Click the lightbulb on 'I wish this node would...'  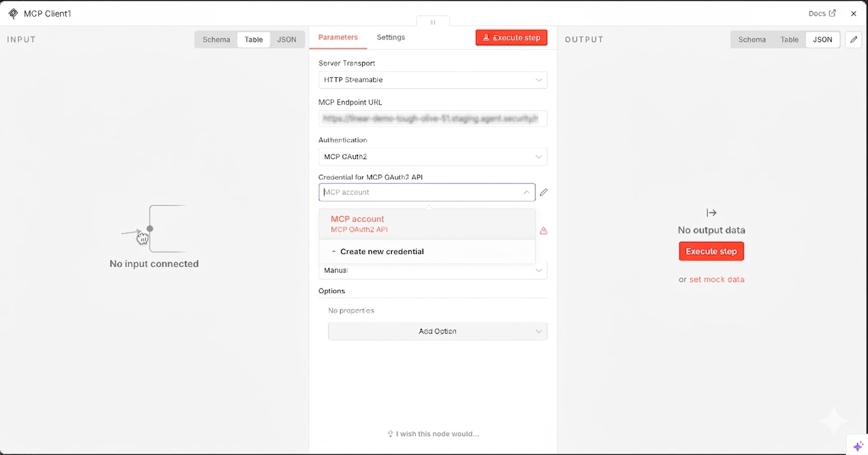pyautogui.click(x=390, y=434)
